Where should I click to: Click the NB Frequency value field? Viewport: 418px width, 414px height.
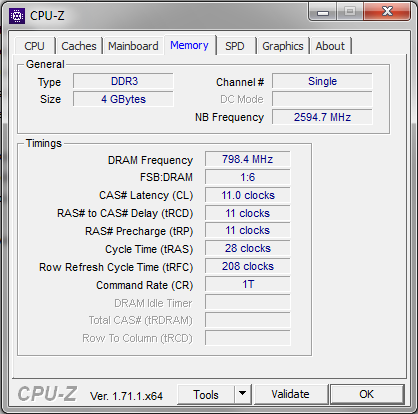[322, 117]
